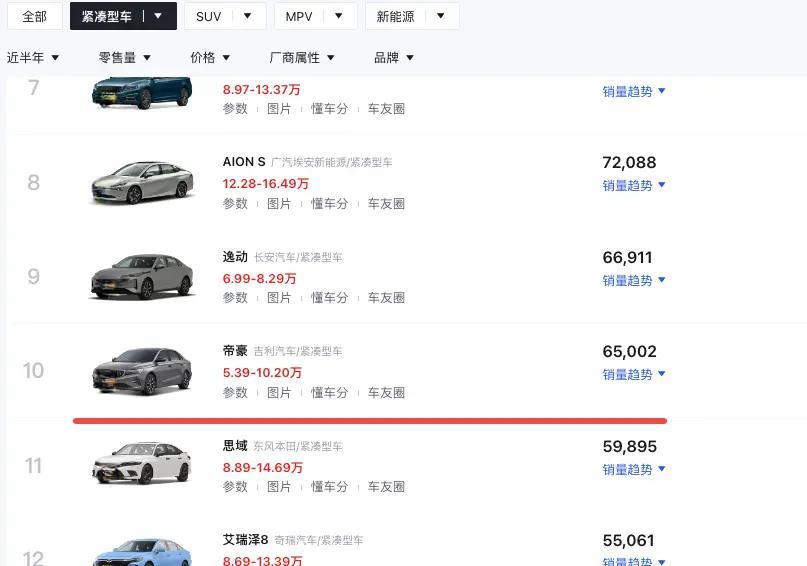
Task: Expand the MPV category dropdown arrow
Action: (339, 16)
